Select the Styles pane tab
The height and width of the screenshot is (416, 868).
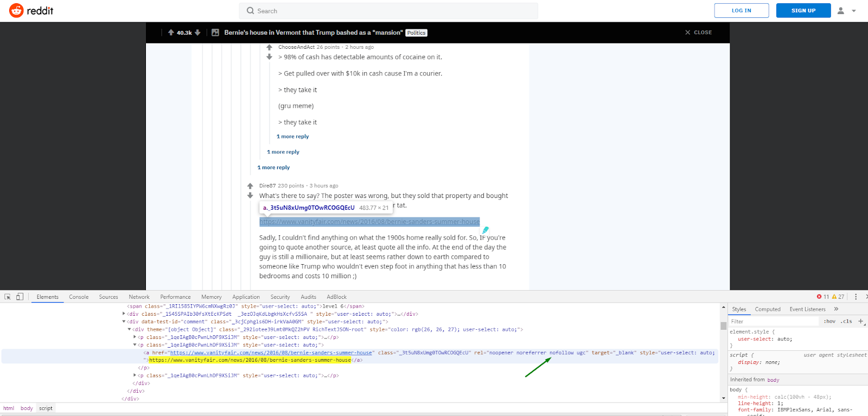point(739,309)
